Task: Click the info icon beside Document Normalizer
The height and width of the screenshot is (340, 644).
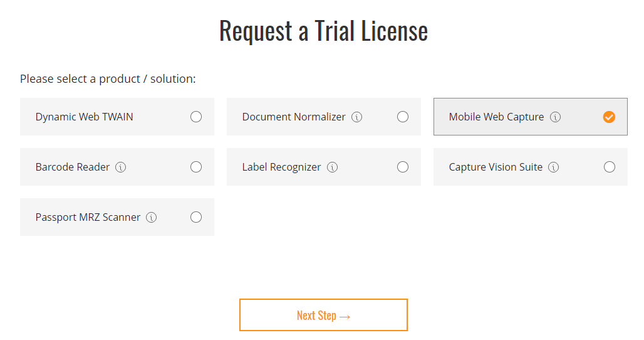Action: (357, 117)
